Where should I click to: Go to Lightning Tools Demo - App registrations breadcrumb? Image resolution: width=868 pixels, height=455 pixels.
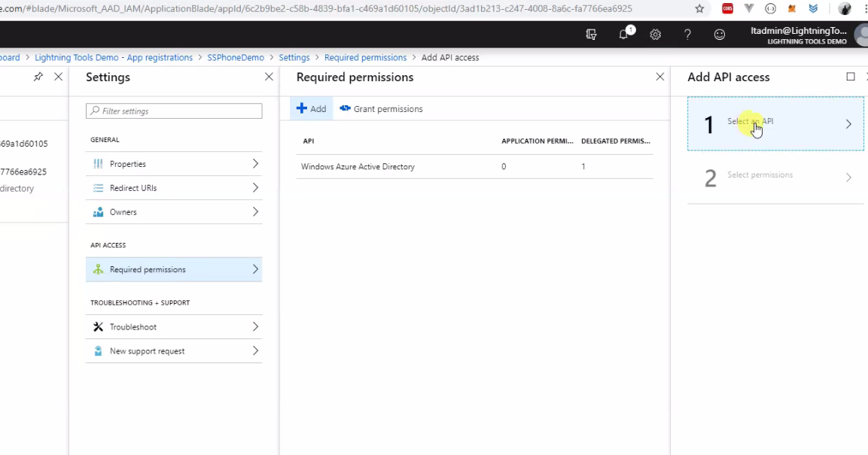[x=114, y=57]
